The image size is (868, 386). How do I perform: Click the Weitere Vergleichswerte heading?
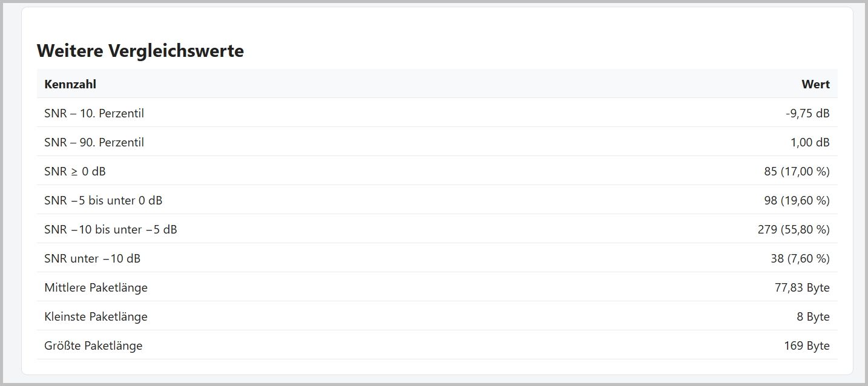pos(140,51)
